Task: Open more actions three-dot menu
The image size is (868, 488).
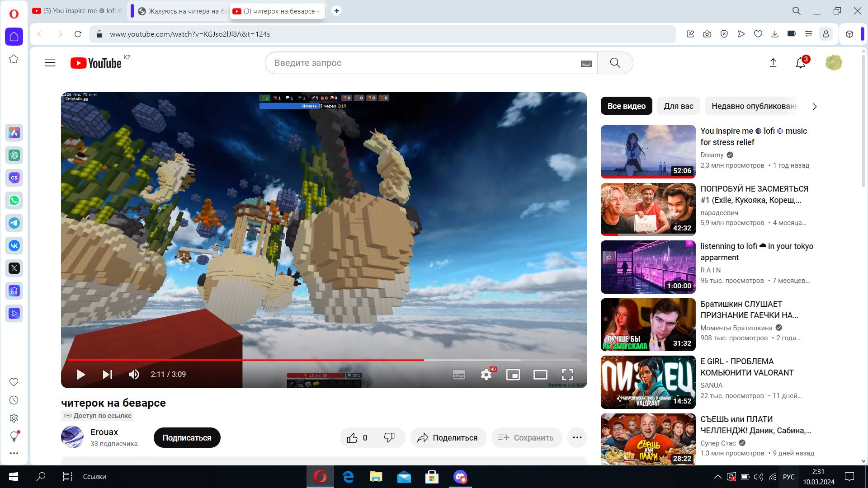Action: (577, 437)
